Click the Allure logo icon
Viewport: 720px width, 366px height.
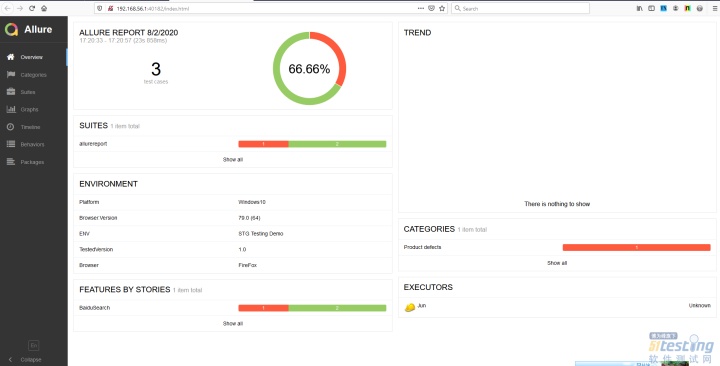tap(11, 29)
